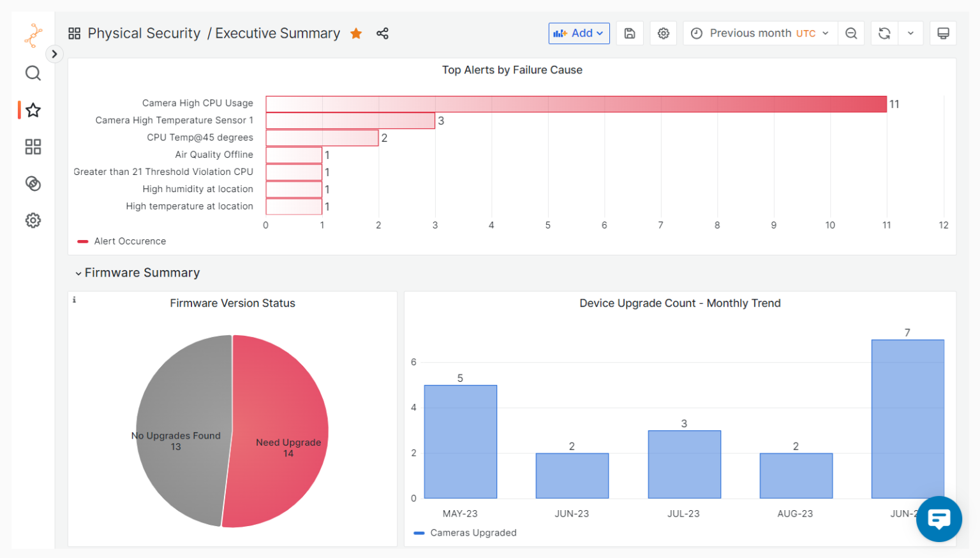Open the refresh interval dropdown arrow

(x=910, y=33)
